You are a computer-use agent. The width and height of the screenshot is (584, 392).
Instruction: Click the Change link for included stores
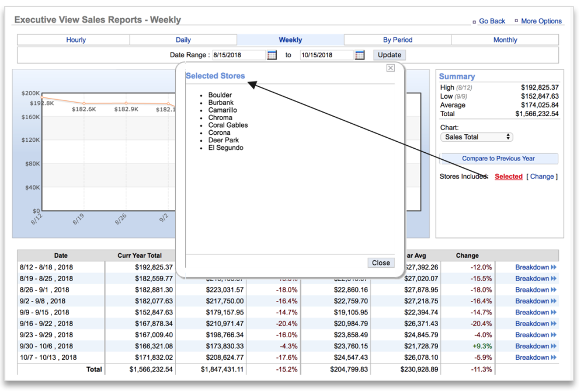click(x=542, y=176)
